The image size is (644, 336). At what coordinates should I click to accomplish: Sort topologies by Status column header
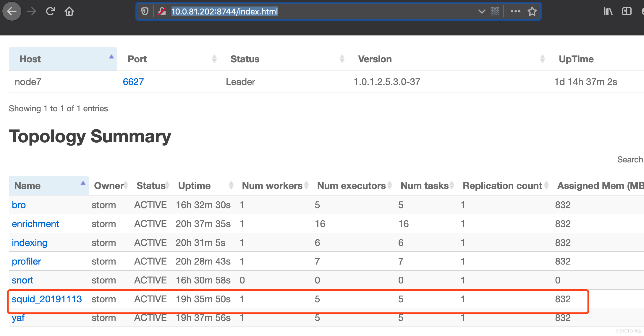152,185
